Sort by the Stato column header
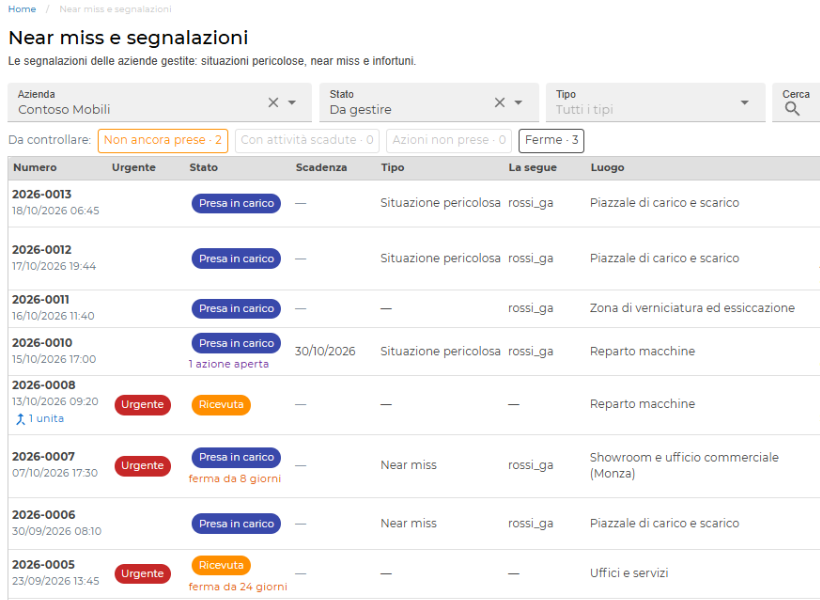This screenshot has height=600, width=820. pos(203,167)
